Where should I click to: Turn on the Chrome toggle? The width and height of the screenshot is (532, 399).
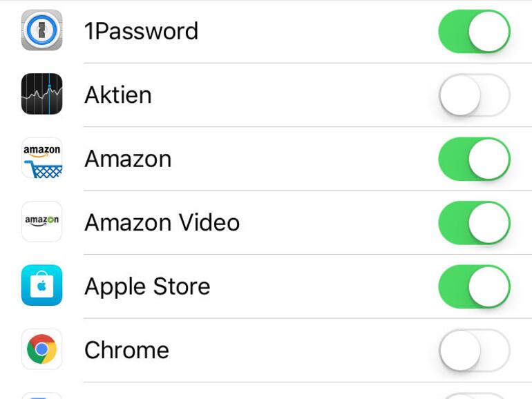pyautogui.click(x=474, y=350)
